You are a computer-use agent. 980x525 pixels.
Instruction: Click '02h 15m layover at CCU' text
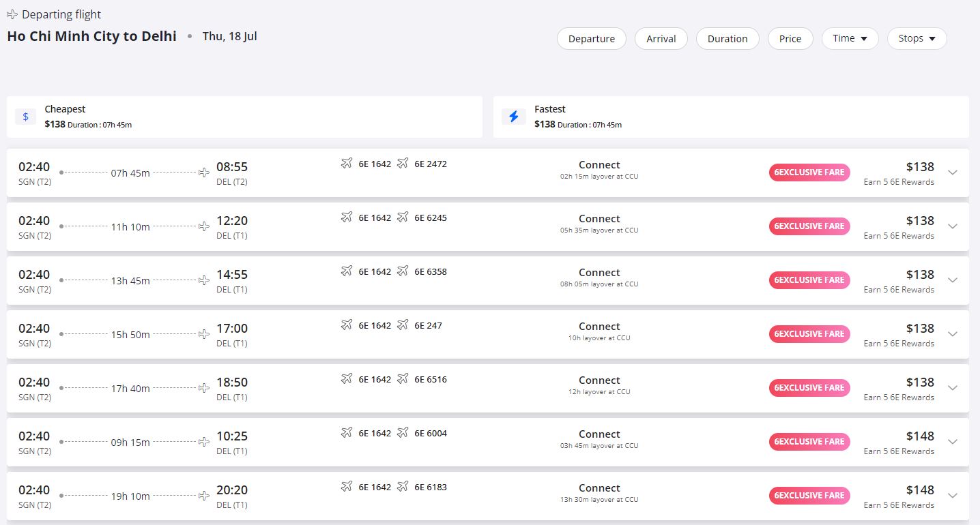tap(599, 177)
